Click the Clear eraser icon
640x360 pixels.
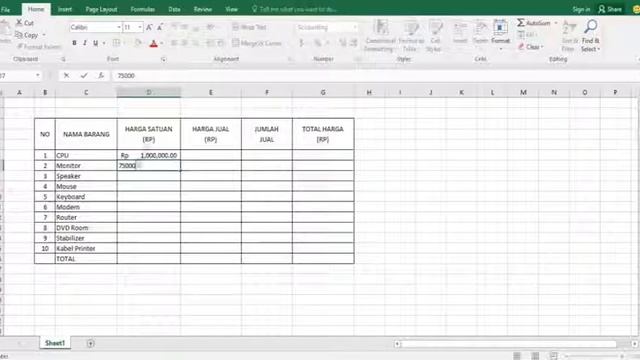(x=521, y=47)
